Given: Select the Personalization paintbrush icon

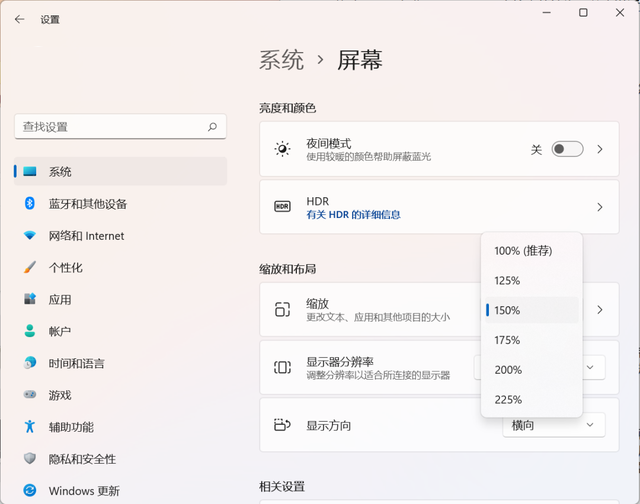Looking at the screenshot, I should tap(30, 268).
